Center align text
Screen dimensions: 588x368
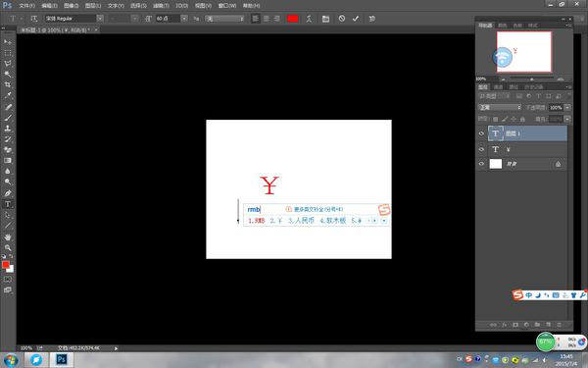point(267,19)
